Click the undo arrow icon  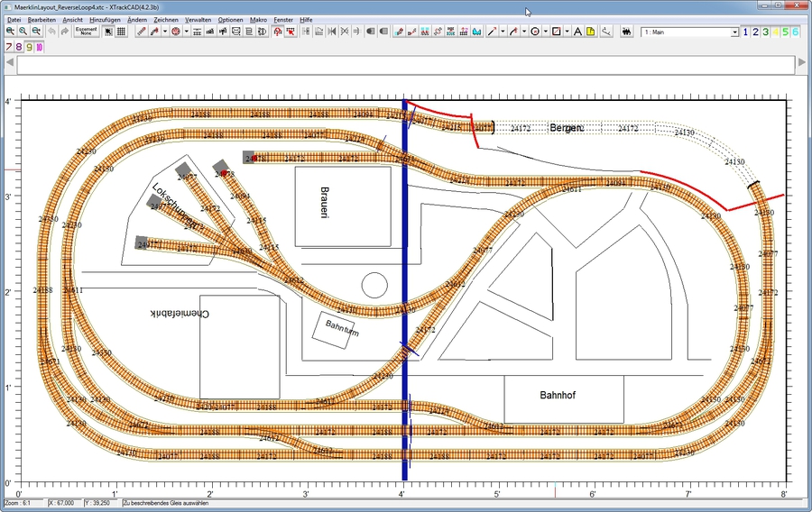click(51, 32)
